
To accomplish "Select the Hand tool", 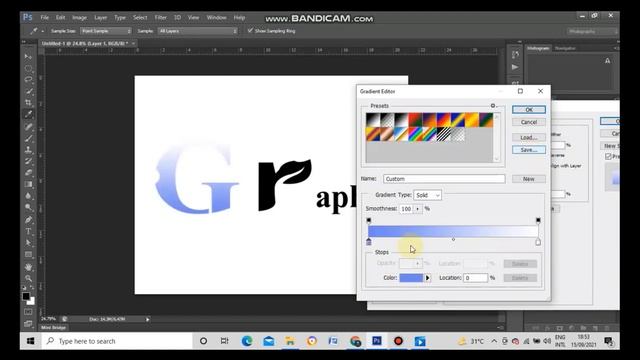I will (28, 267).
